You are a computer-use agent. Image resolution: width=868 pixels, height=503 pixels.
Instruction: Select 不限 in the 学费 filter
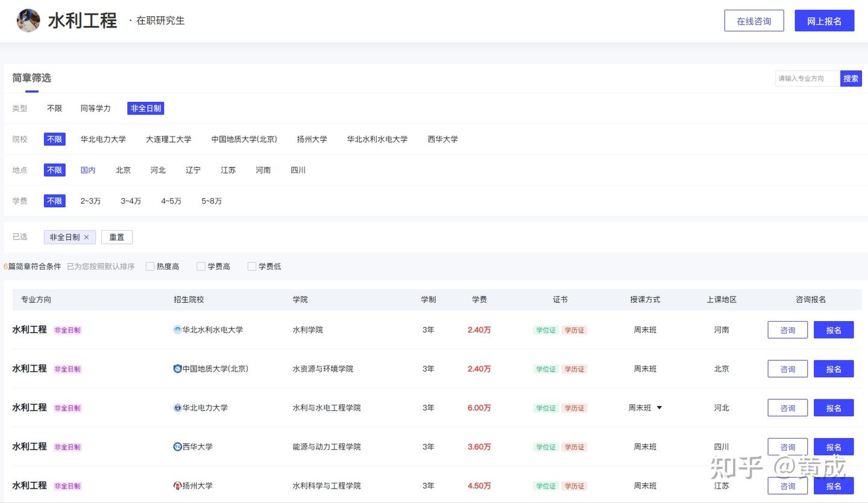[x=55, y=201]
